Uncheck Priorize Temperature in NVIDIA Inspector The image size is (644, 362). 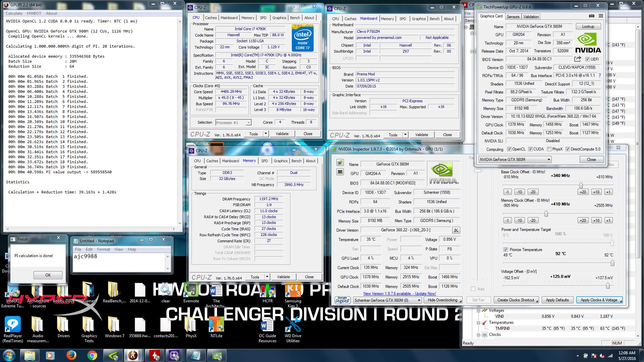[x=505, y=250]
